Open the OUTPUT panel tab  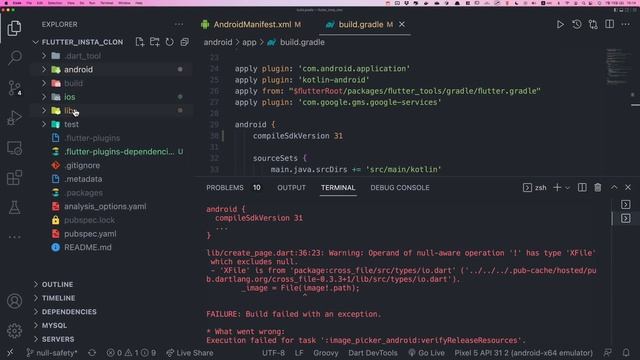click(291, 188)
